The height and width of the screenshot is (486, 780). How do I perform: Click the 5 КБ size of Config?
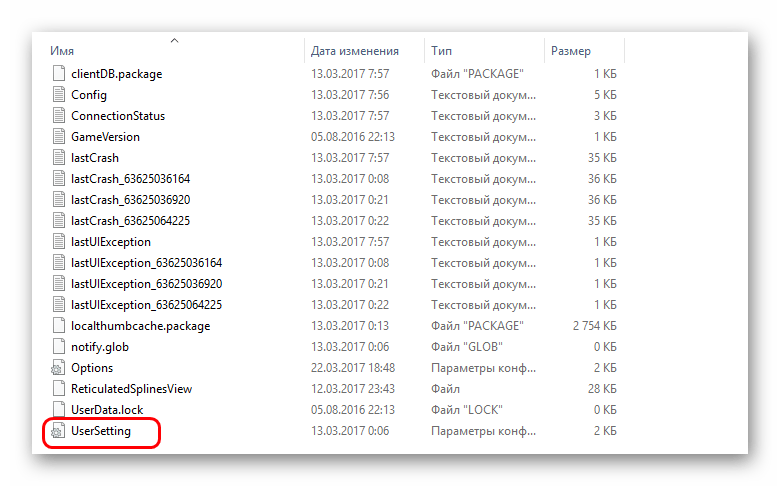pyautogui.click(x=605, y=95)
